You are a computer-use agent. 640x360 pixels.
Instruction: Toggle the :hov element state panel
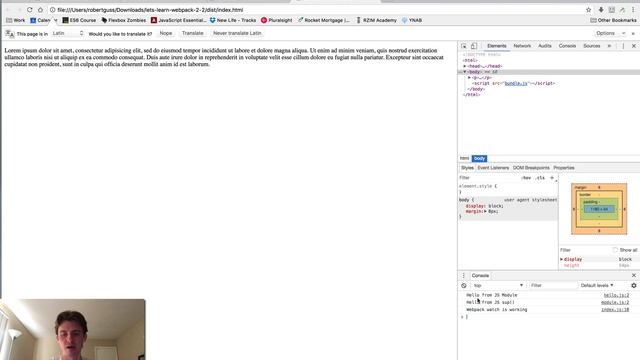(526, 178)
